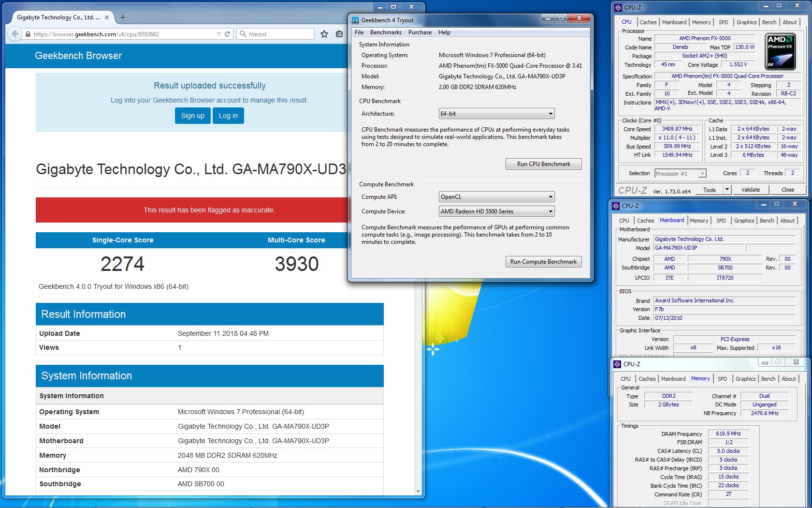
Task: Click the browser page scroll down arrow
Action: coord(418,492)
